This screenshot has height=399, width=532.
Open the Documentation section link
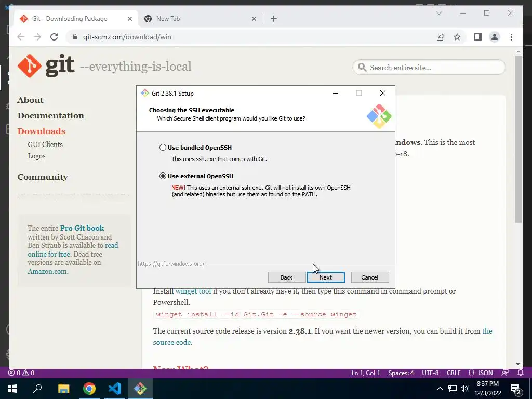(x=50, y=116)
